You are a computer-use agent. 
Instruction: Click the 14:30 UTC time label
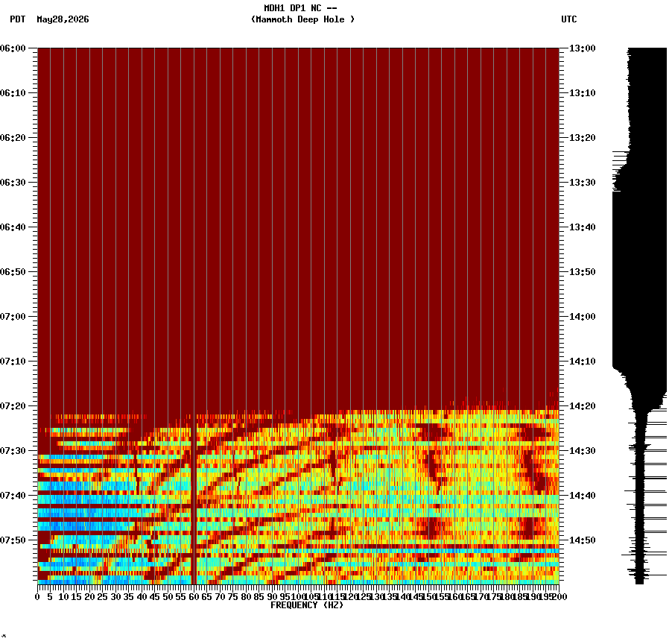[583, 451]
